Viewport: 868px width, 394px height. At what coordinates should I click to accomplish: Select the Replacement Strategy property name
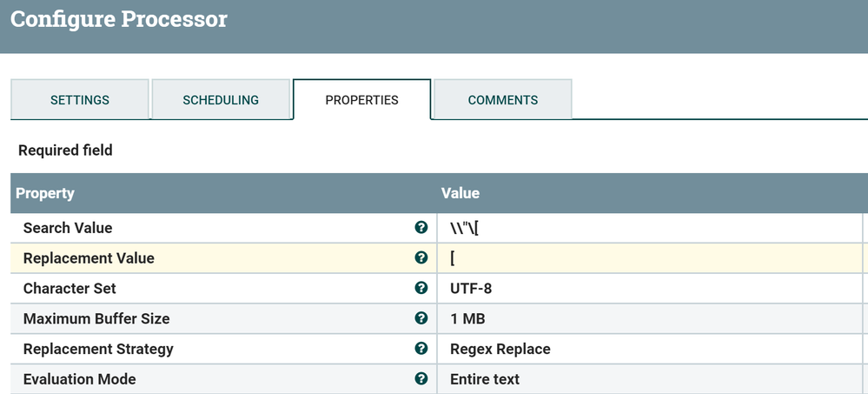click(98, 349)
